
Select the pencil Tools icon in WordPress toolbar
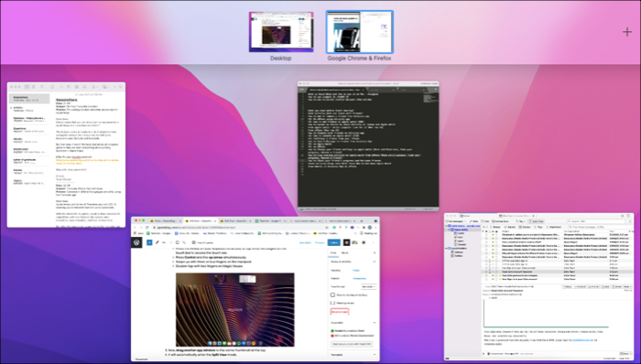[157, 242]
